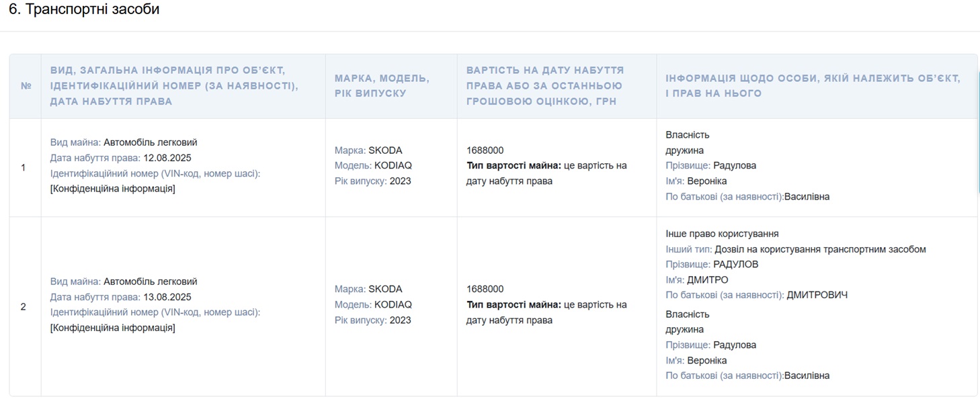Click the patronymic ДМИТРОВИЧ
The height and width of the screenshot is (403, 980).
817,295
